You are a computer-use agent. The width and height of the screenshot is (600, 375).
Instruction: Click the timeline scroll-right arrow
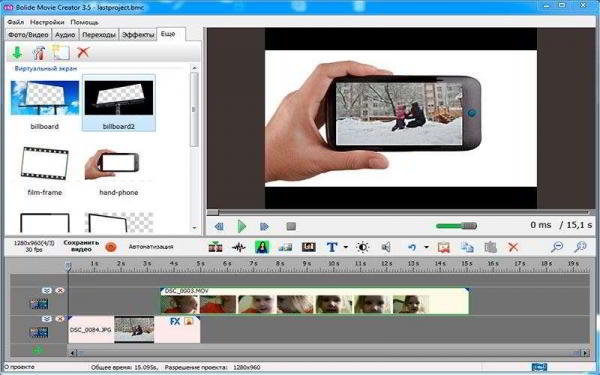[x=585, y=353]
